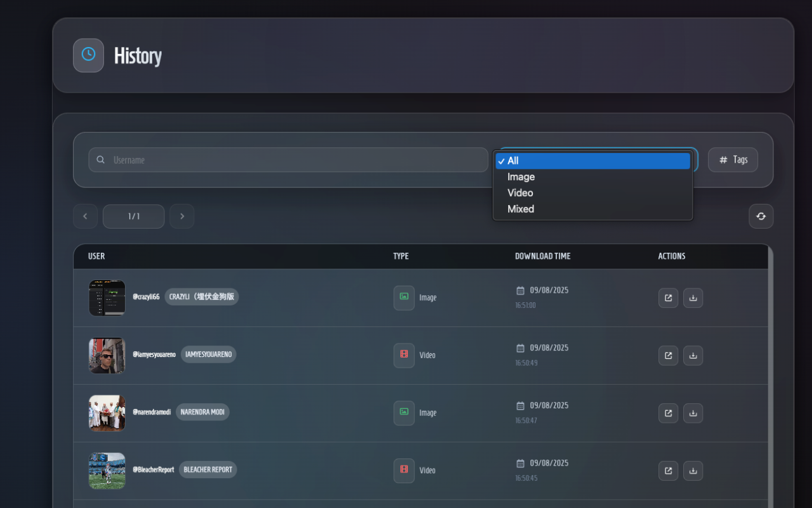This screenshot has height=508, width=812.
Task: Click the 16:50:47 download time
Action: coord(527,421)
